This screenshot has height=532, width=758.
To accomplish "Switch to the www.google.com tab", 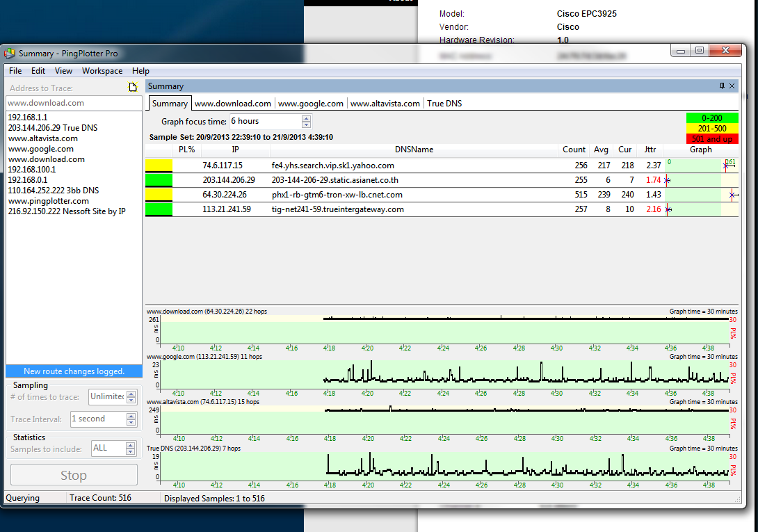I will tap(311, 104).
